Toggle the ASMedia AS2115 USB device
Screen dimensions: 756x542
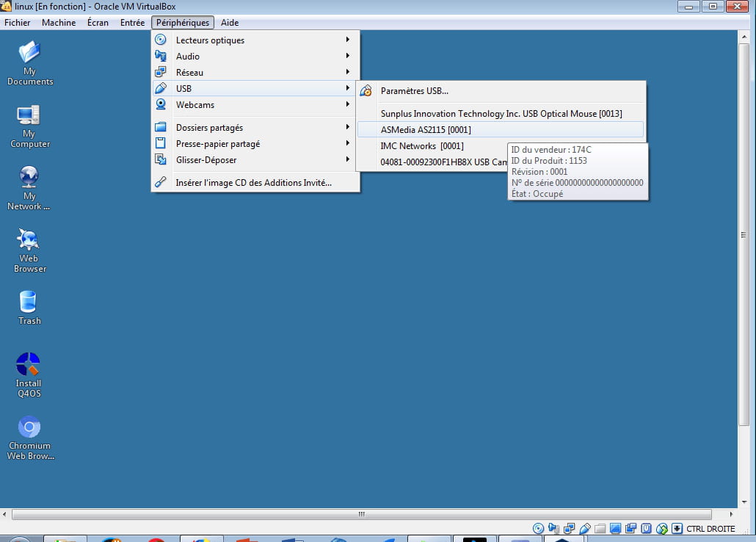(x=501, y=129)
